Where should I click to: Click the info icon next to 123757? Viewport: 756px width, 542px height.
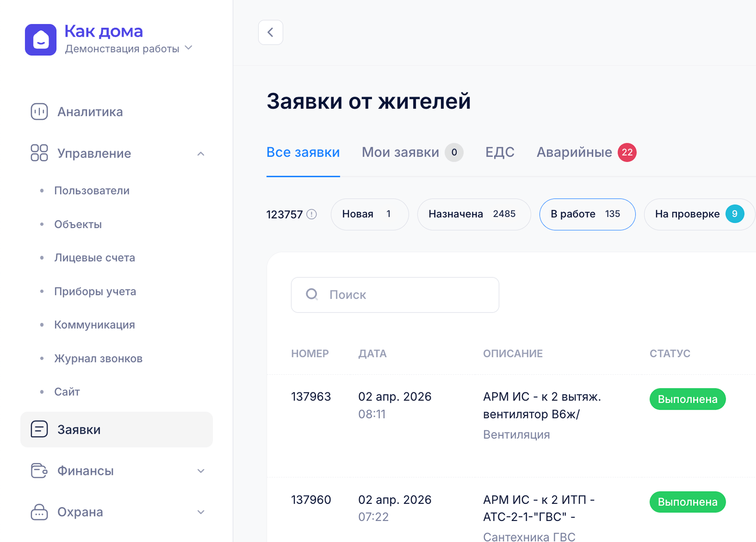312,214
